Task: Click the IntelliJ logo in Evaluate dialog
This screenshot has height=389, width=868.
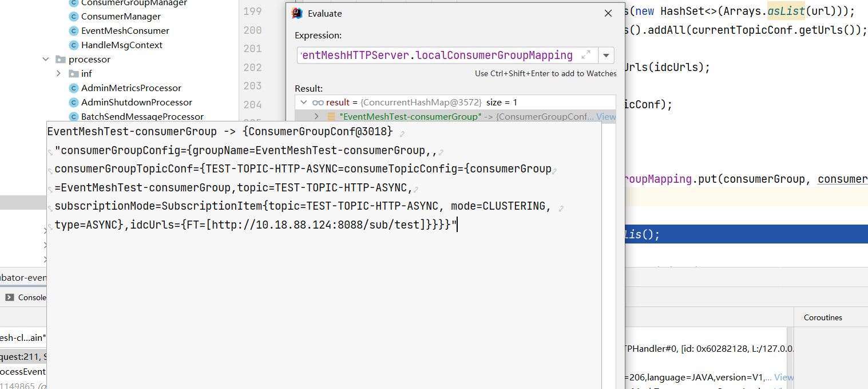Action: (297, 14)
